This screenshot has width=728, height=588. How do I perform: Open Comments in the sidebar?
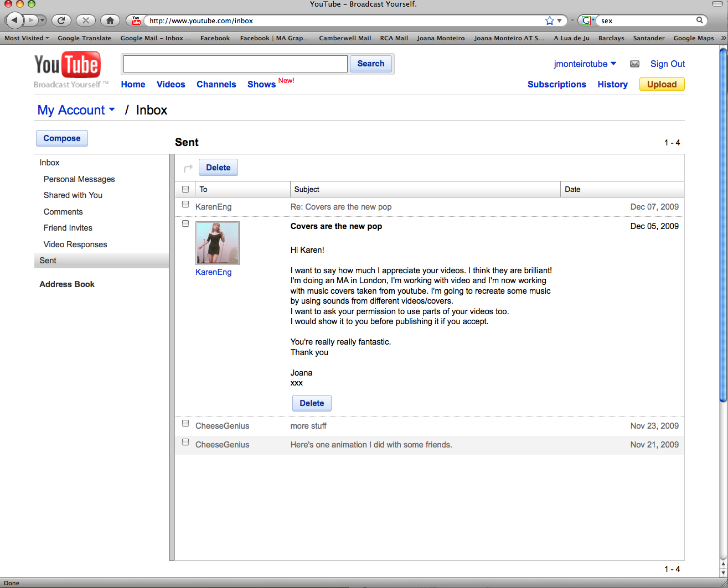point(63,212)
